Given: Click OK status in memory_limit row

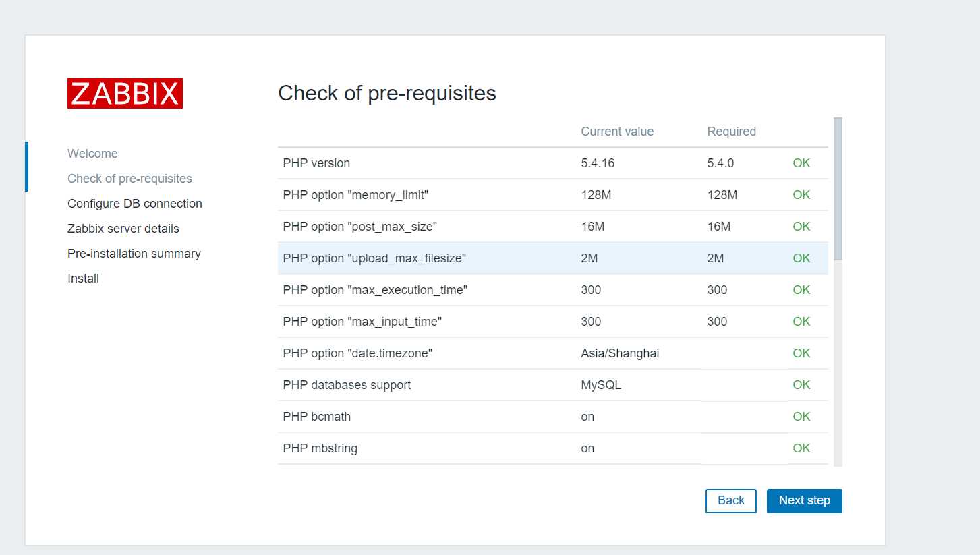Looking at the screenshot, I should (x=801, y=195).
